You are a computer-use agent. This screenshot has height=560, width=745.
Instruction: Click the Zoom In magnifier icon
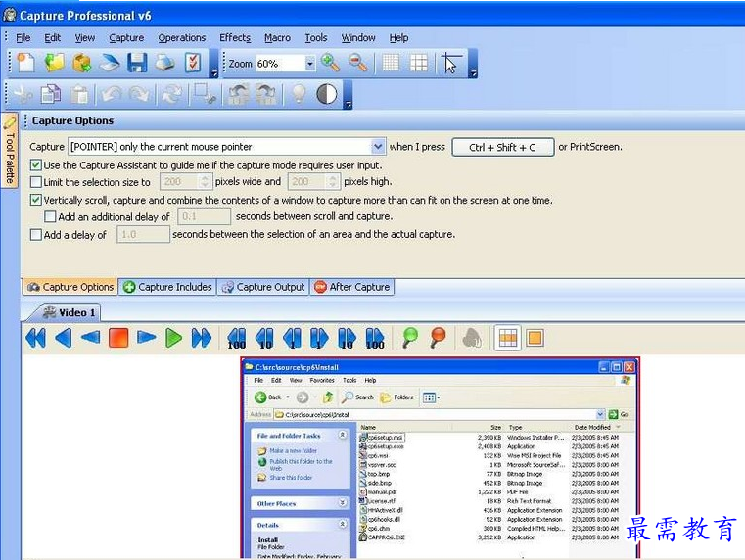pyautogui.click(x=330, y=63)
